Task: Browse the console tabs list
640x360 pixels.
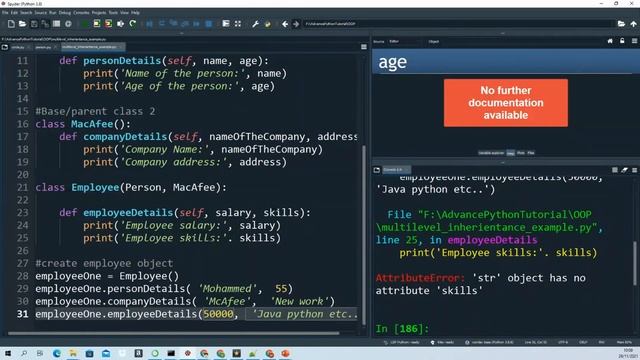Action: tap(377, 170)
